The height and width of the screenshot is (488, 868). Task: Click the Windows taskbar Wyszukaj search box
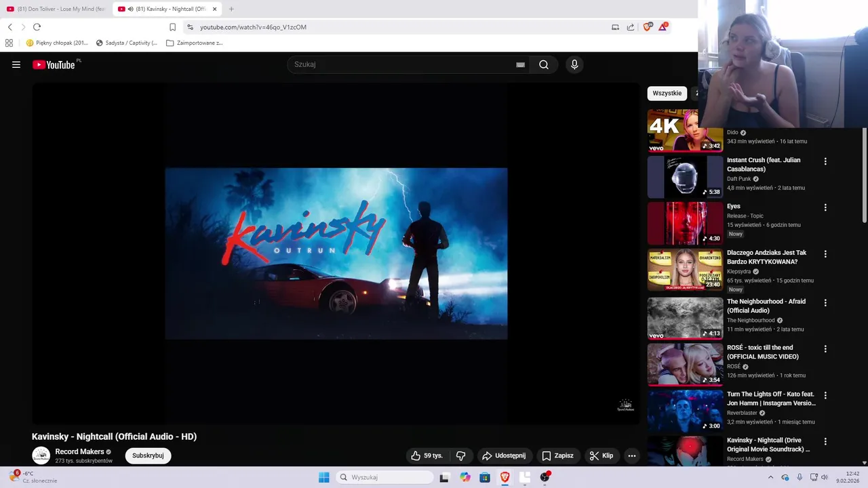[x=384, y=477]
